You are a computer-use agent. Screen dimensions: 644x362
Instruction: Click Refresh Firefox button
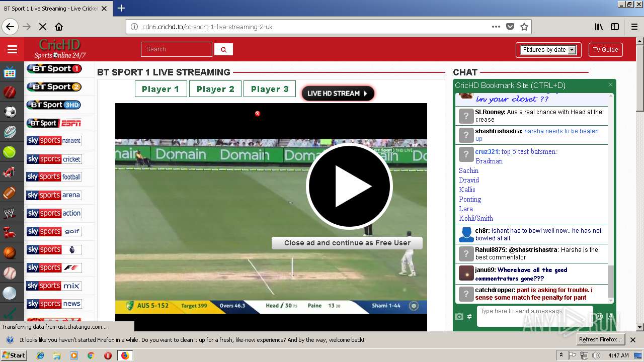(x=600, y=339)
